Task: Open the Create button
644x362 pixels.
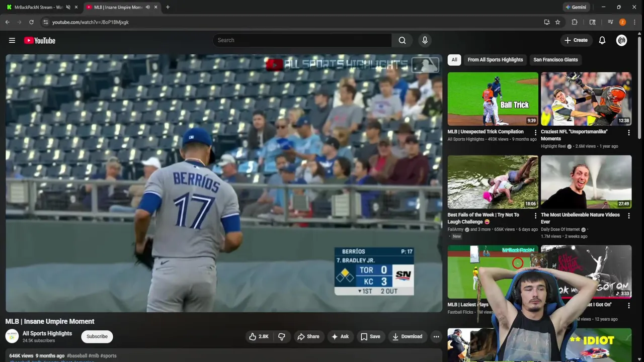Action: point(576,40)
